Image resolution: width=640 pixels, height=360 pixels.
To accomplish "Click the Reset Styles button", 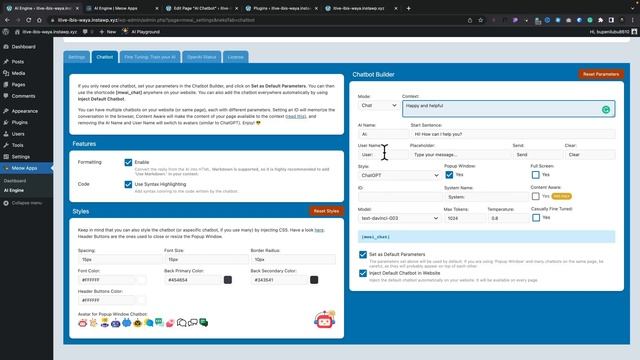I will 326,211.
